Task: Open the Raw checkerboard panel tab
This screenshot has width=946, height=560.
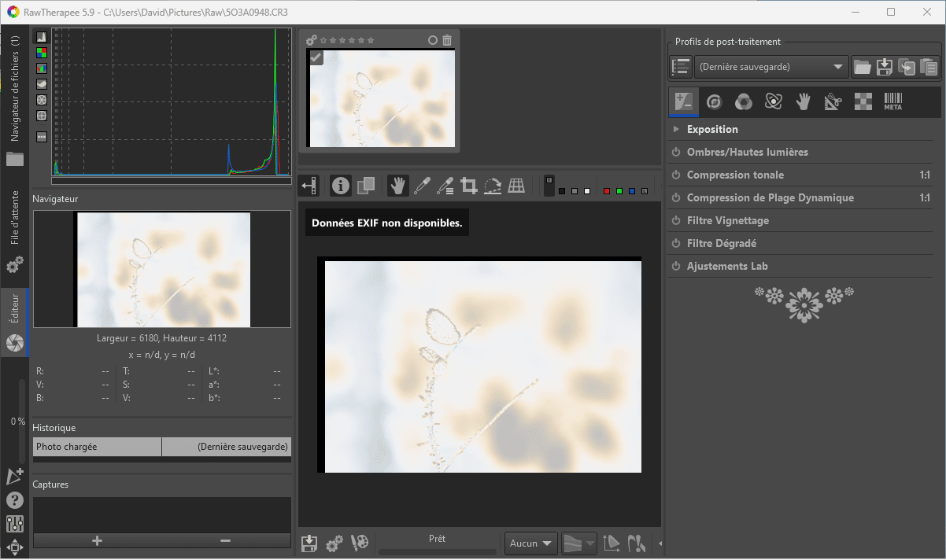Action: (863, 101)
